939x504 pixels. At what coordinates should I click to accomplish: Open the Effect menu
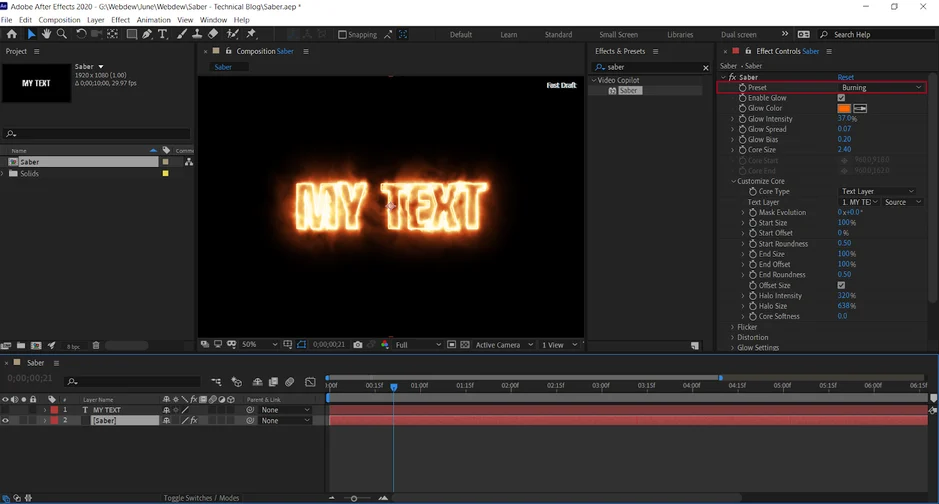point(120,20)
